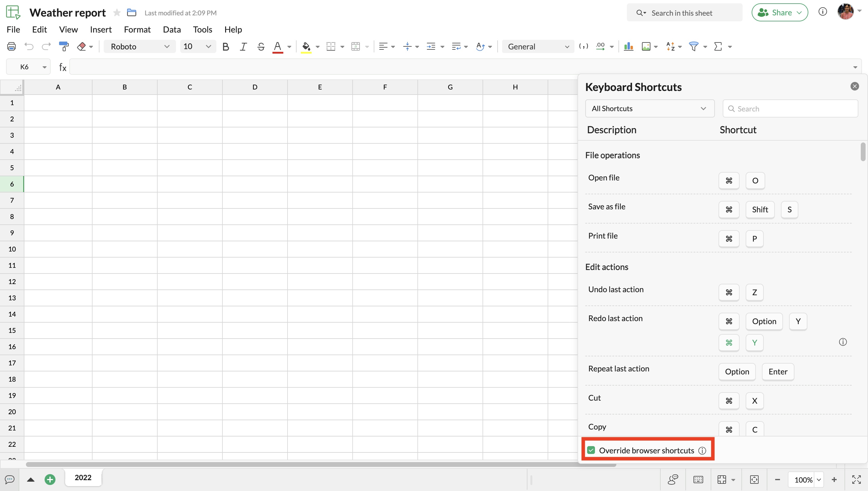
Task: Select the 2022 sheet tab
Action: (x=83, y=477)
